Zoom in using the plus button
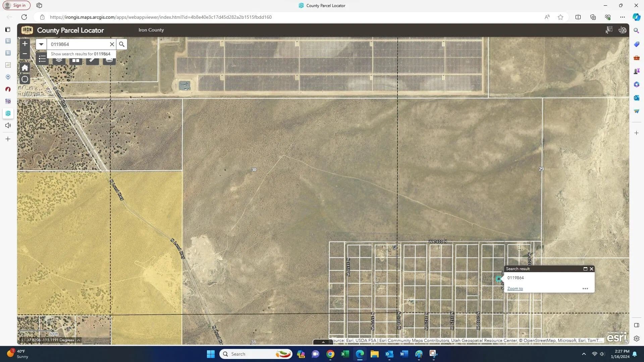Image resolution: width=644 pixels, height=362 pixels. coord(25,44)
